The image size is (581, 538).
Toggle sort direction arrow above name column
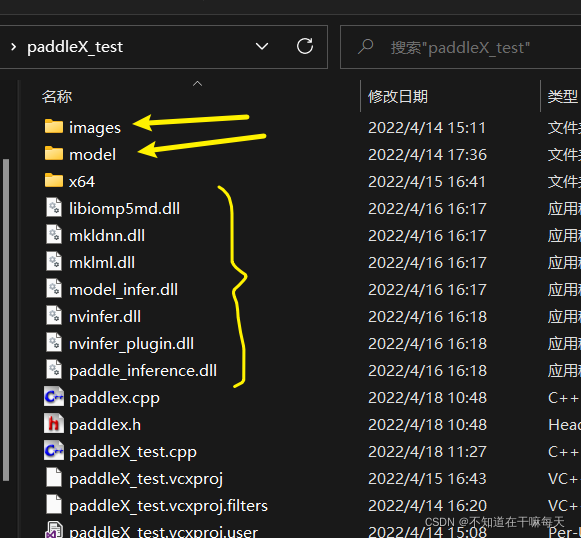coord(197,84)
